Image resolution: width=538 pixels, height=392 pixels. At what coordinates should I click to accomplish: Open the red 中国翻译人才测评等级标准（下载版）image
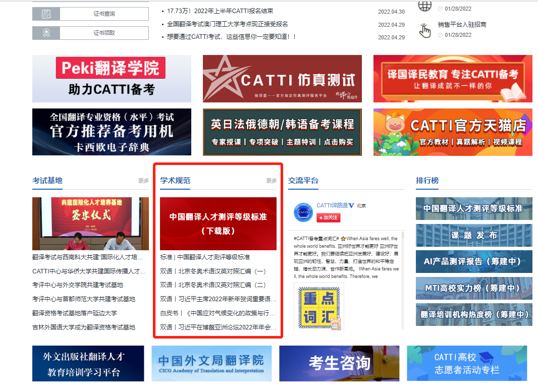tap(218, 223)
